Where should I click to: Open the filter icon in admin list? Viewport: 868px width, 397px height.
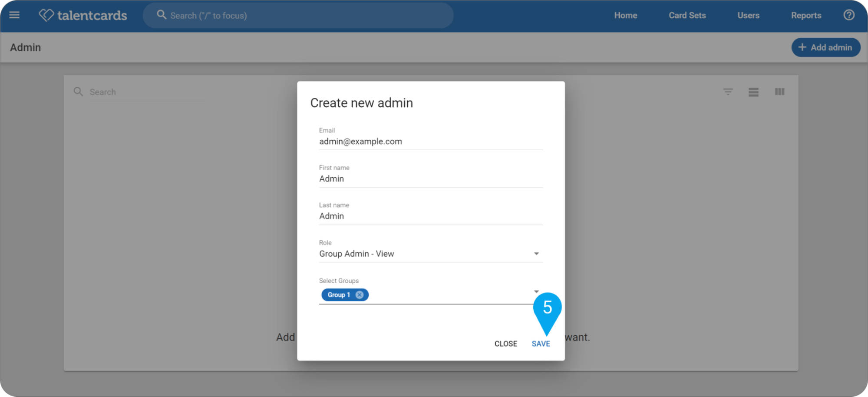coord(728,92)
